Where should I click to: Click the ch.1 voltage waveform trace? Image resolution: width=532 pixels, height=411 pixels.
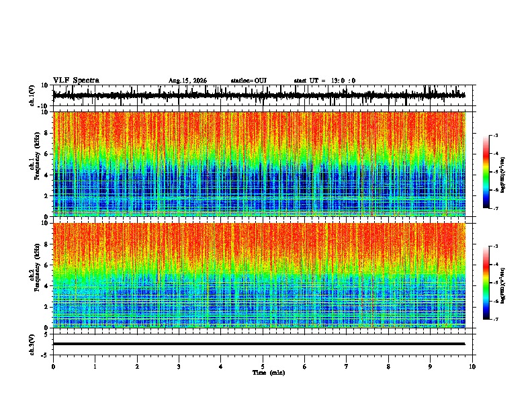point(259,95)
